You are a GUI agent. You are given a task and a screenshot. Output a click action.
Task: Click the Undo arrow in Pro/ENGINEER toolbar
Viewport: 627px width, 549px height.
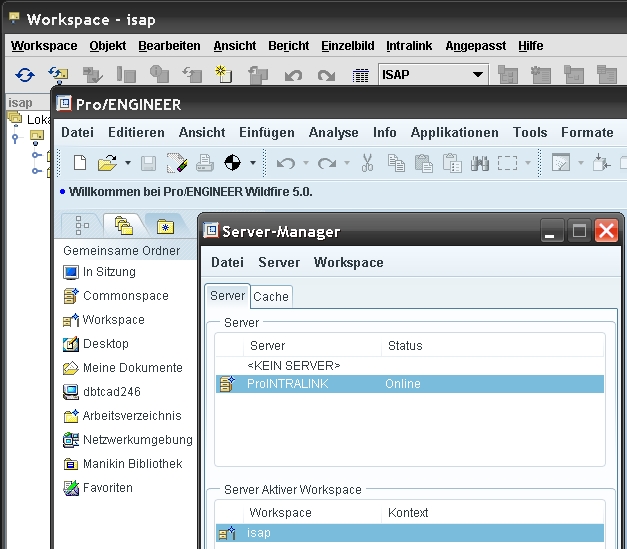[286, 164]
